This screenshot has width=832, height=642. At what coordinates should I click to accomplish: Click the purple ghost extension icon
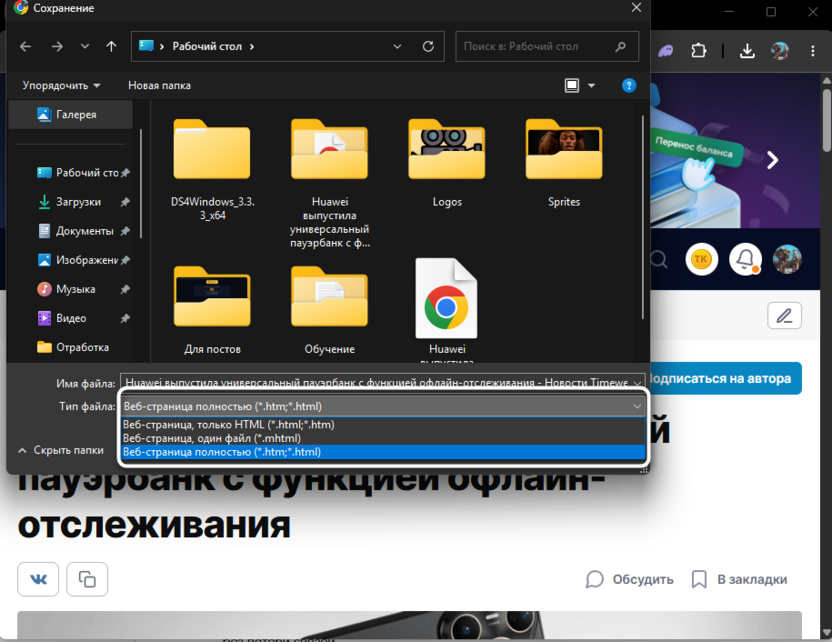point(666,51)
